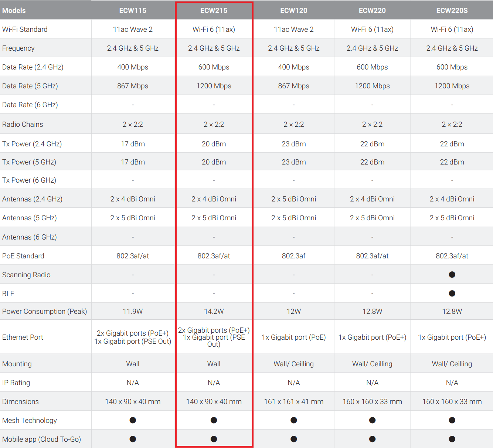Click the Mobile app dot under ECW220S
493x448 pixels.
click(x=452, y=439)
